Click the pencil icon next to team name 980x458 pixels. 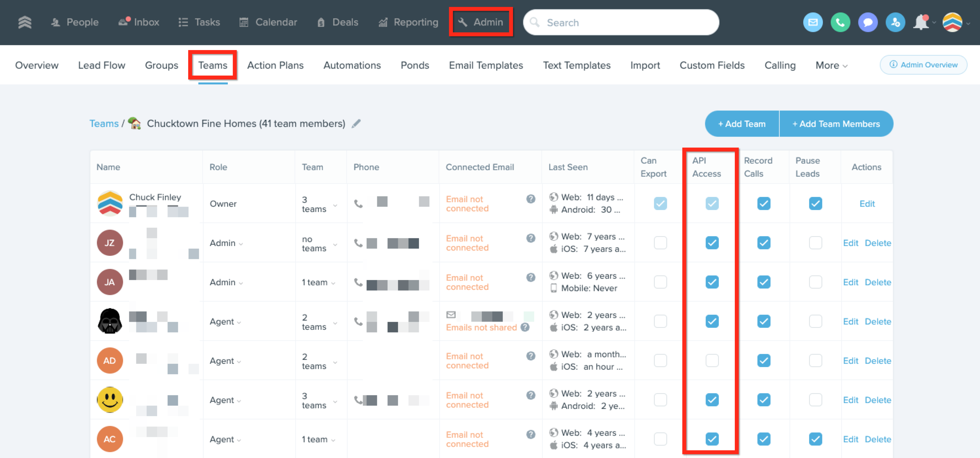click(356, 124)
